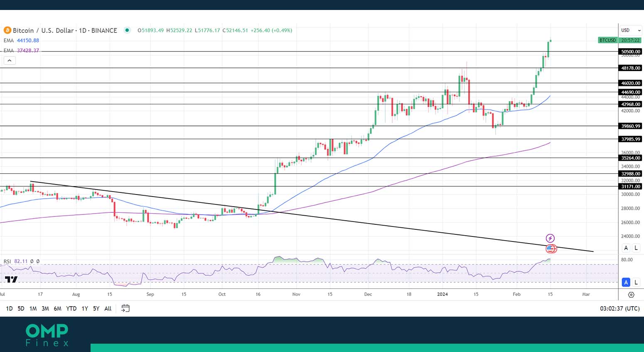Select the 6M time range
Screen dimensions: 644x352
[x=57, y=308]
